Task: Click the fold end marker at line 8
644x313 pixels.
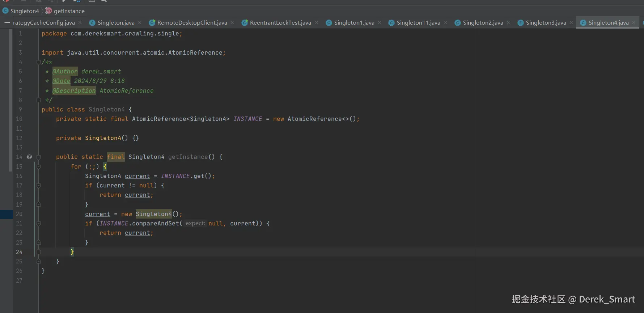Action: 38,100
